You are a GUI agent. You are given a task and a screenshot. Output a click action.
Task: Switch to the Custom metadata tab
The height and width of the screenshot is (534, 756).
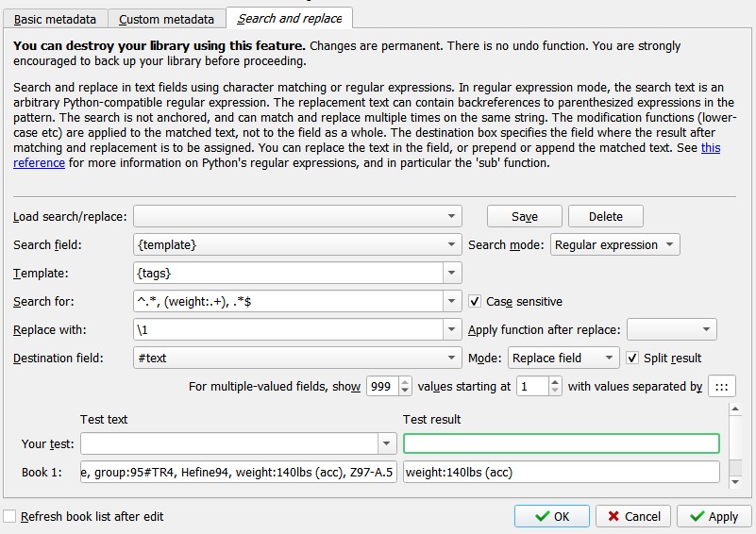[166, 19]
